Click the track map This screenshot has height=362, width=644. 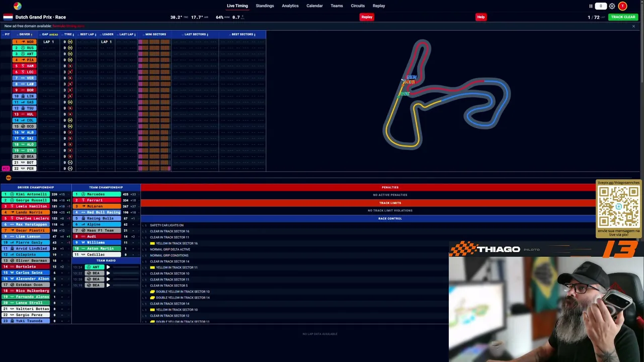[x=446, y=95]
